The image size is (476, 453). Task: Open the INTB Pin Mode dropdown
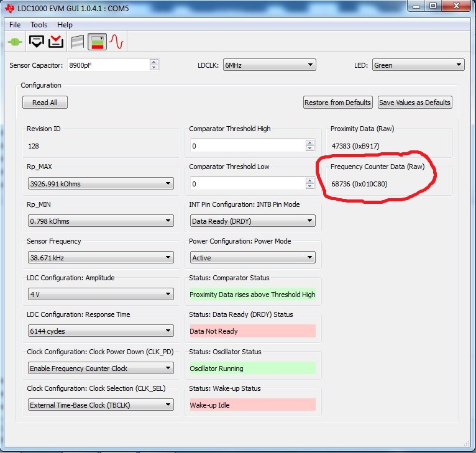coord(252,221)
